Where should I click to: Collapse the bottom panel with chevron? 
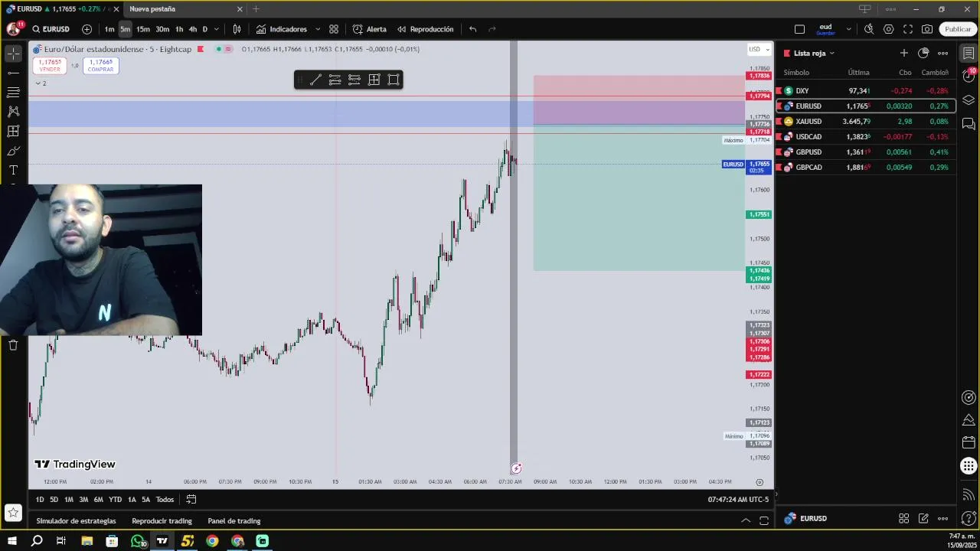[x=746, y=520]
